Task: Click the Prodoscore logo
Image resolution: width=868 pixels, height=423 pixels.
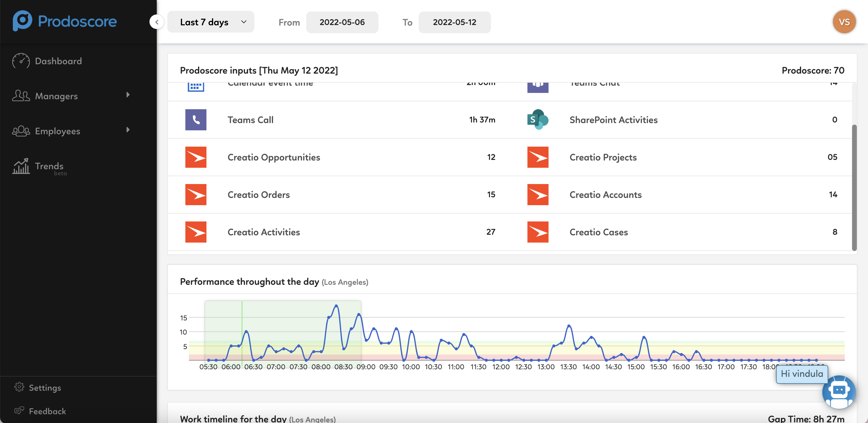Action: click(x=65, y=21)
